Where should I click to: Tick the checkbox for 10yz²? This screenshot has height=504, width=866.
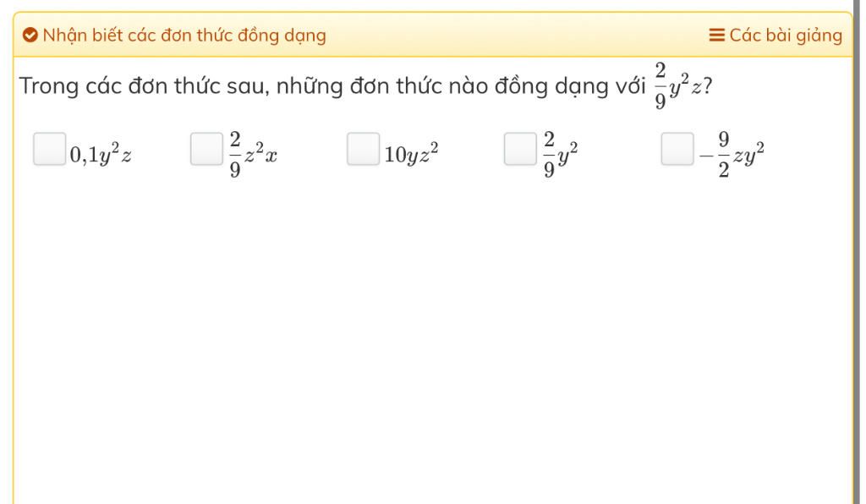click(364, 149)
